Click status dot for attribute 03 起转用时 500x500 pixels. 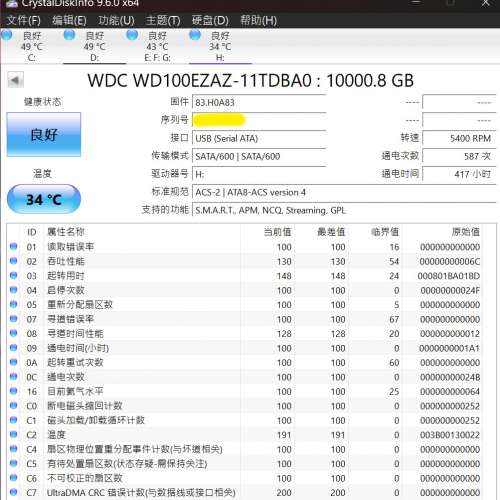click(13, 275)
